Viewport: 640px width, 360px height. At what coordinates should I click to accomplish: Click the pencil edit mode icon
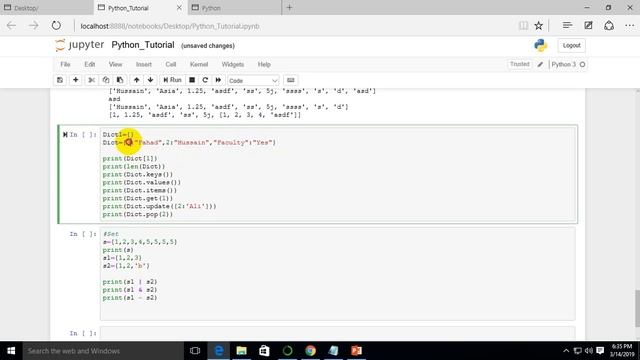tap(540, 64)
